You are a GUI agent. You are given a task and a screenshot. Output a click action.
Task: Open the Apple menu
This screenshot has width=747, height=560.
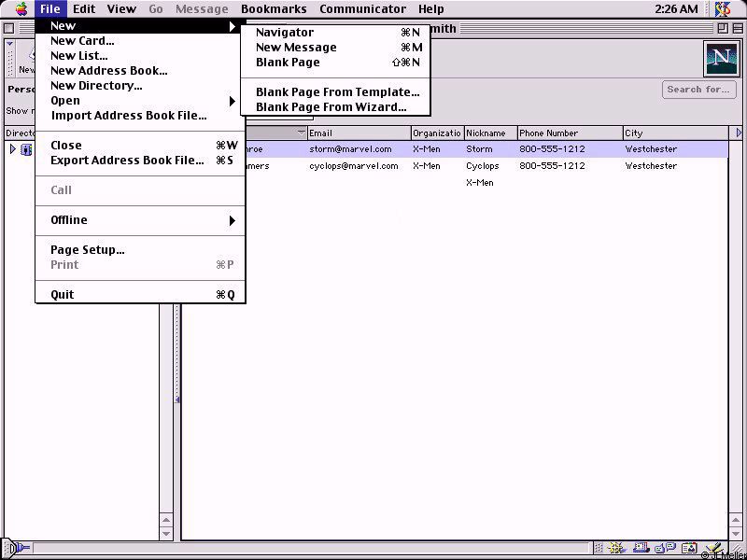click(21, 9)
